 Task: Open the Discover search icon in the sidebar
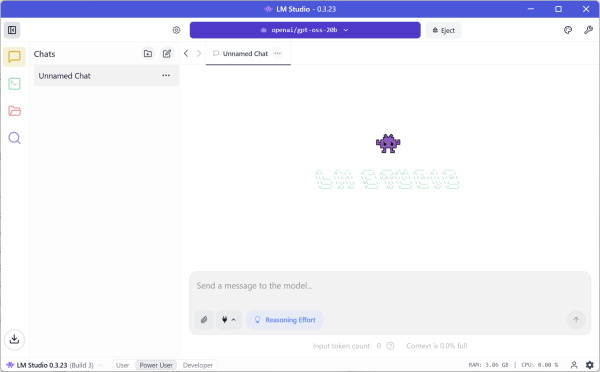(14, 138)
